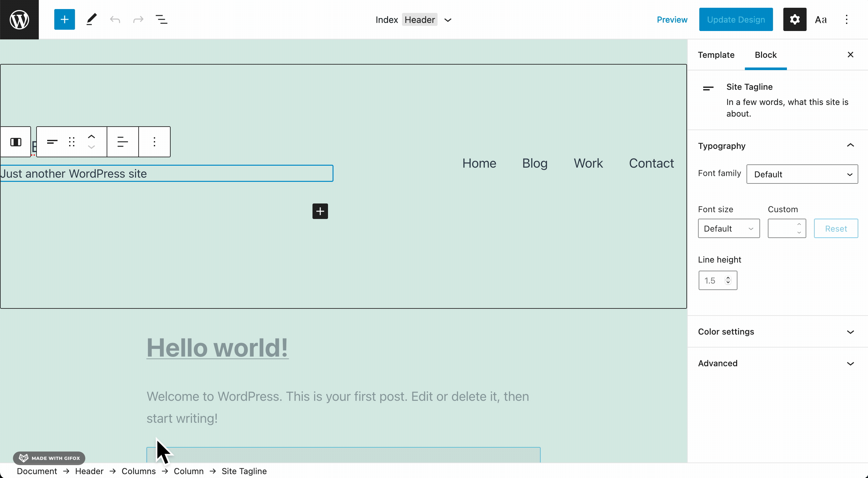Image resolution: width=868 pixels, height=478 pixels.
Task: Select Header in the breadcrumb
Action: point(89,471)
